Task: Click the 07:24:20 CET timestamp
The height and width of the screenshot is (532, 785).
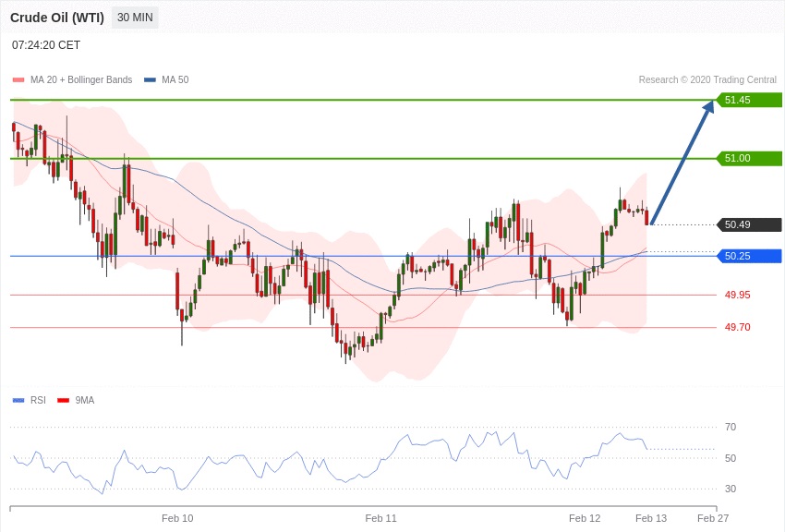Action: pyautogui.click(x=46, y=45)
